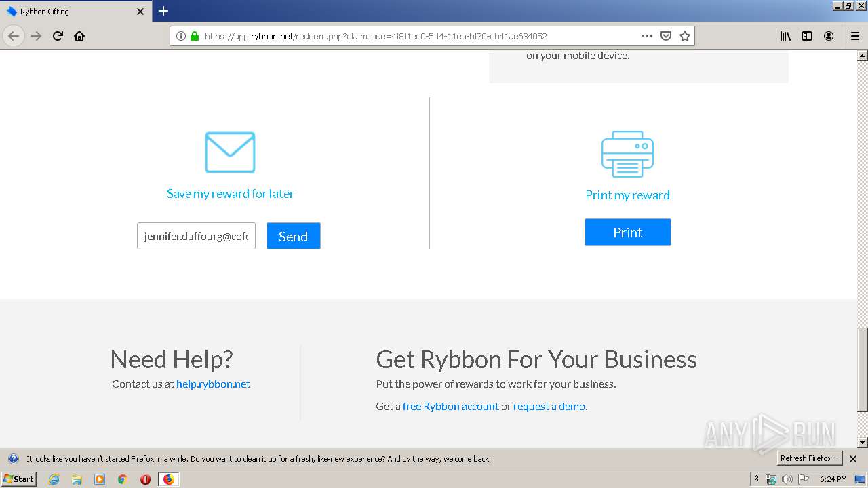This screenshot has width=868, height=488.
Task: Close the Rybbon Gifting tab
Action: pyautogui.click(x=140, y=12)
